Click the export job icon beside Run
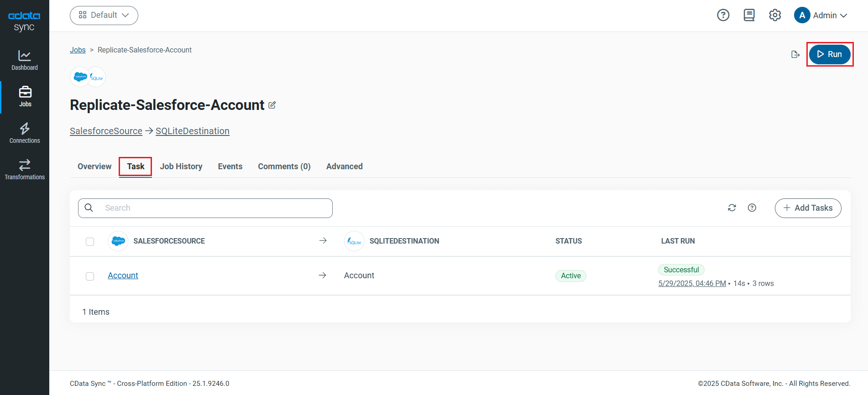Screen dimensions: 868x395 click(x=795, y=54)
